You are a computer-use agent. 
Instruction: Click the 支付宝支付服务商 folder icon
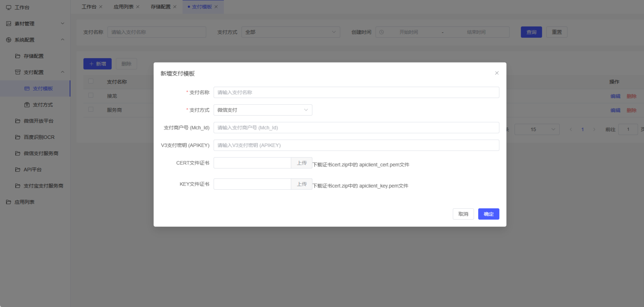(x=18, y=186)
